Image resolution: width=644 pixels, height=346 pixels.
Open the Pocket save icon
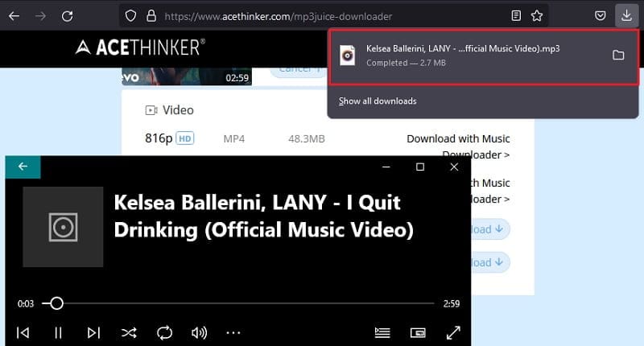pyautogui.click(x=600, y=15)
